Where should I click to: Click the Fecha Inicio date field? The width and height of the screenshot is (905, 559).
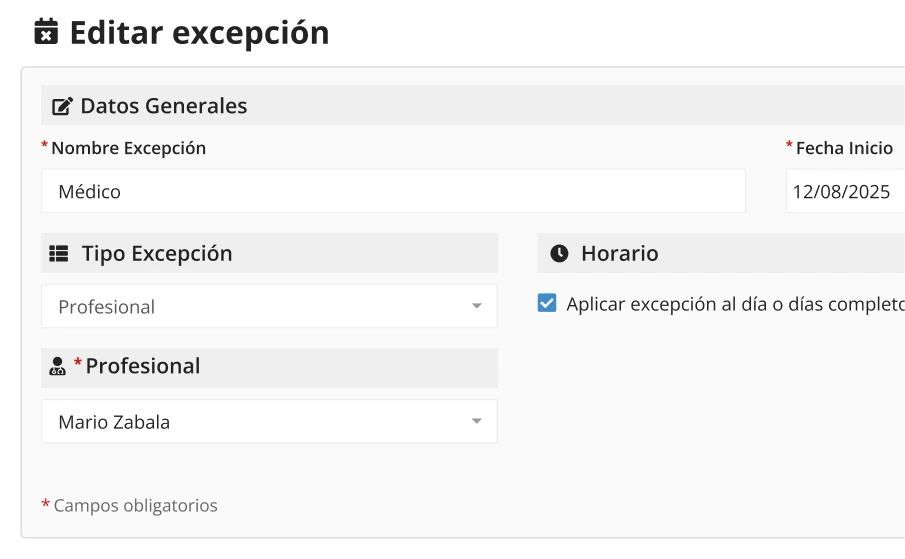(x=844, y=191)
